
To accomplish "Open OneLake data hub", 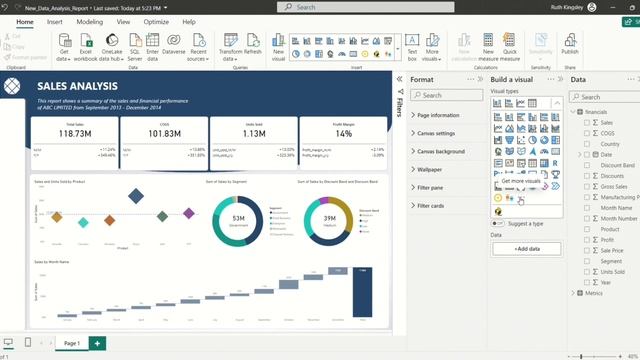I will coord(111,47).
